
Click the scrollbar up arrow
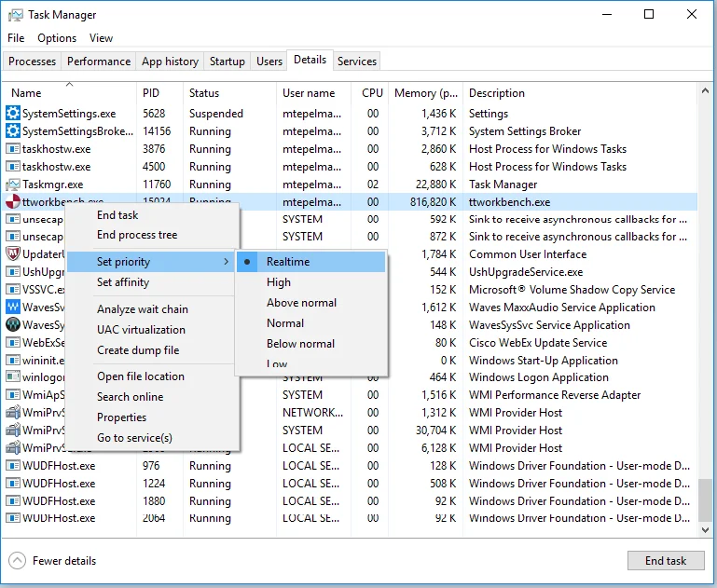(705, 90)
